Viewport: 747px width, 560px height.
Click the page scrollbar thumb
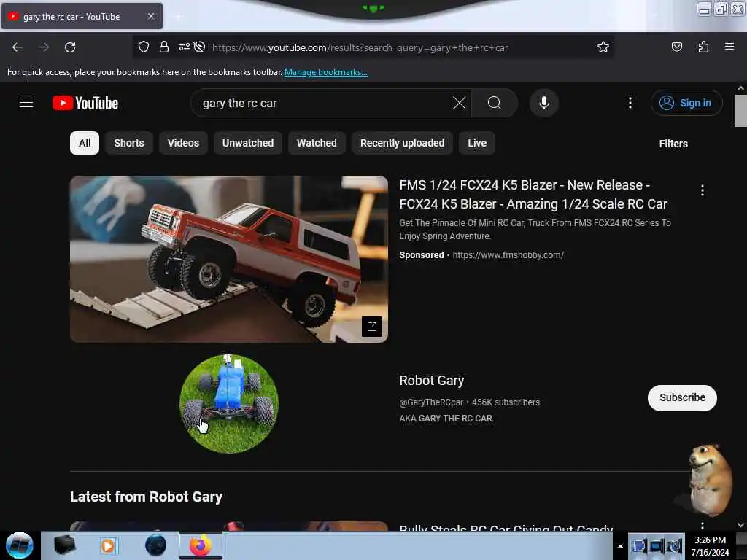(740, 111)
